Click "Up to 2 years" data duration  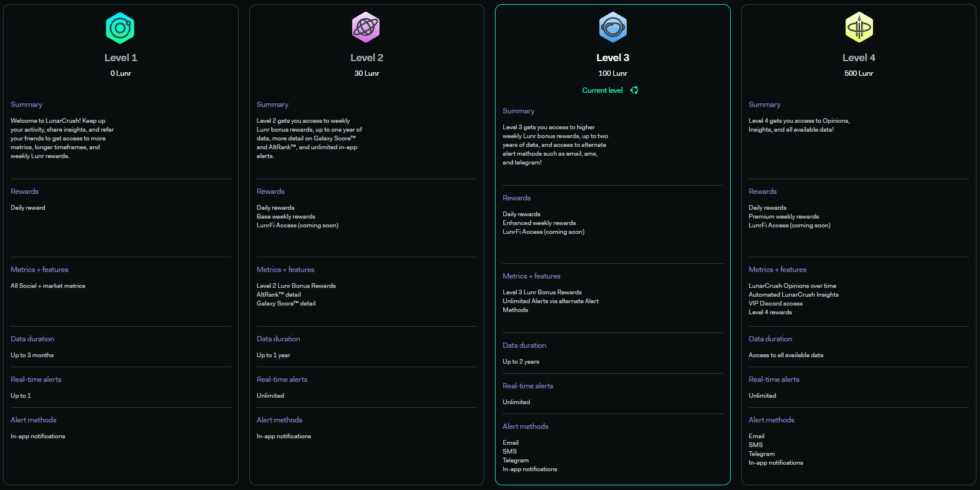(x=521, y=362)
